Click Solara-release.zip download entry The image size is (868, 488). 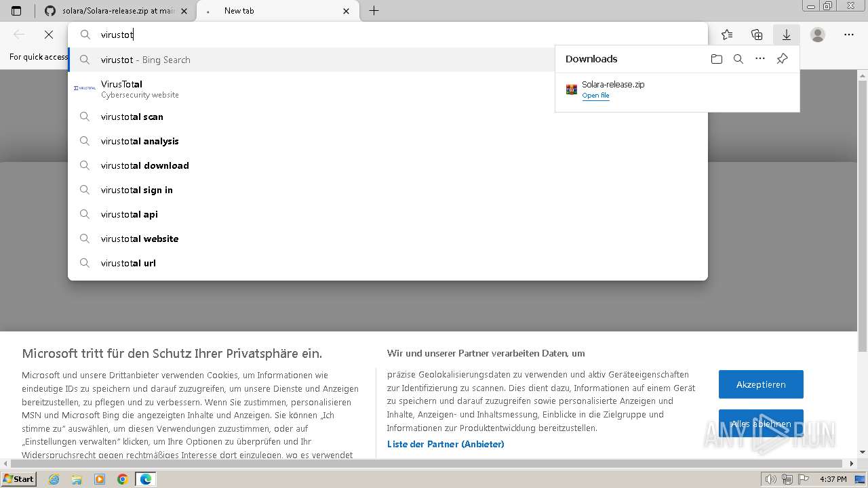pyautogui.click(x=677, y=89)
